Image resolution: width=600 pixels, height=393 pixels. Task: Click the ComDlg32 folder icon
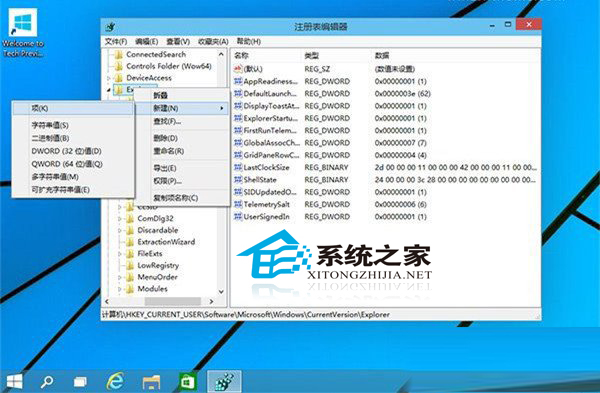130,219
